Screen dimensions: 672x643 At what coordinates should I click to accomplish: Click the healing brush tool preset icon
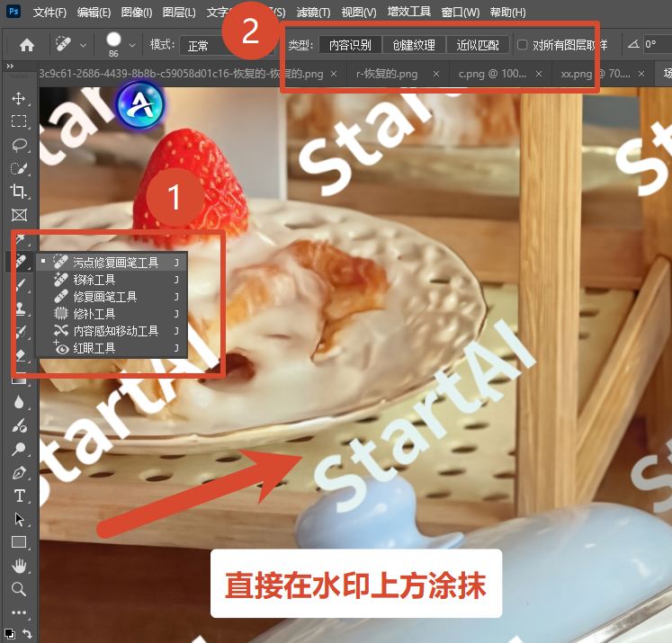coord(64,44)
